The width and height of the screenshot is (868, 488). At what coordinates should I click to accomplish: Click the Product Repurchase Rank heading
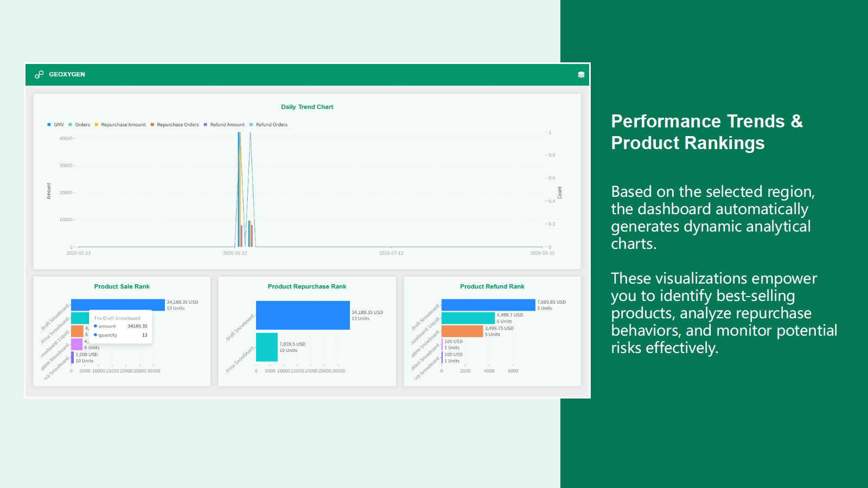(307, 286)
